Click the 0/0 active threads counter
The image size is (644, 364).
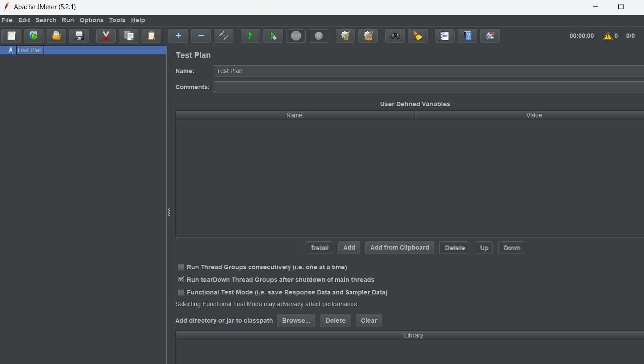pyautogui.click(x=631, y=36)
